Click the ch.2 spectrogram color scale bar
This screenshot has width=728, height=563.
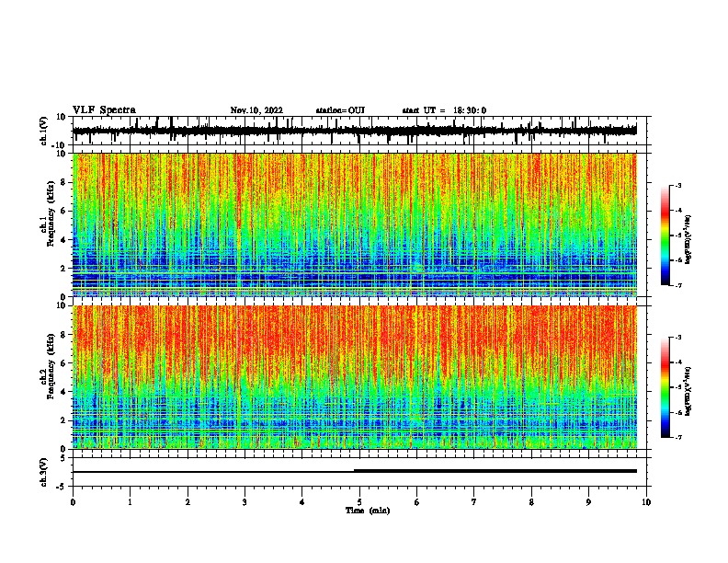[x=665, y=387]
